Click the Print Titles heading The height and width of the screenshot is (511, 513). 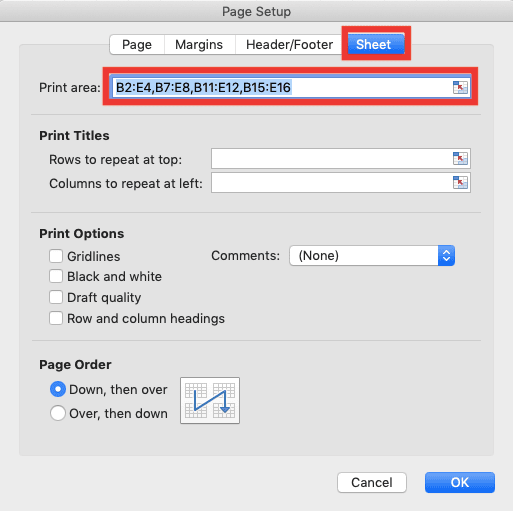(74, 136)
